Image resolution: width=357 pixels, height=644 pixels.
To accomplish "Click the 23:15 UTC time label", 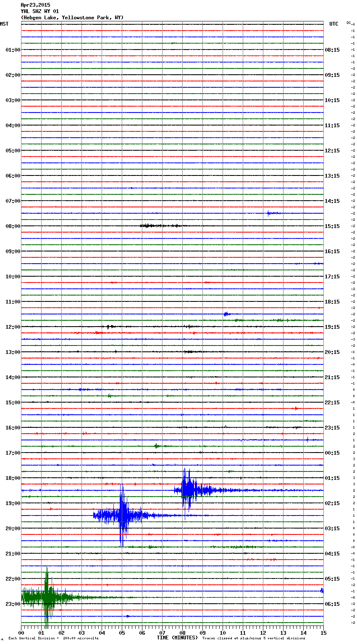I will point(332,427).
